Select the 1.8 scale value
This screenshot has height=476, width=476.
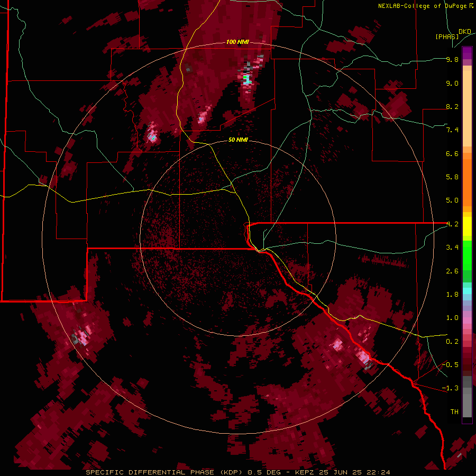coord(452,295)
